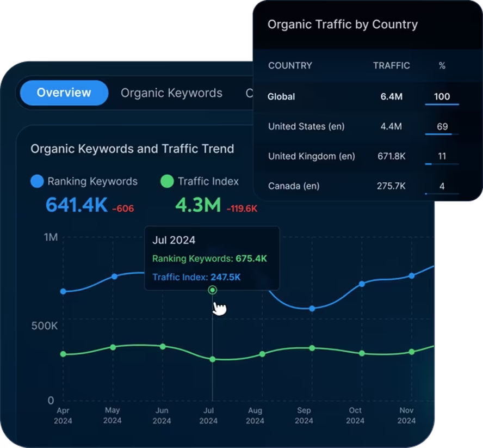Sort by the % column header
Image resolution: width=483 pixels, height=448 pixels.
pos(442,66)
